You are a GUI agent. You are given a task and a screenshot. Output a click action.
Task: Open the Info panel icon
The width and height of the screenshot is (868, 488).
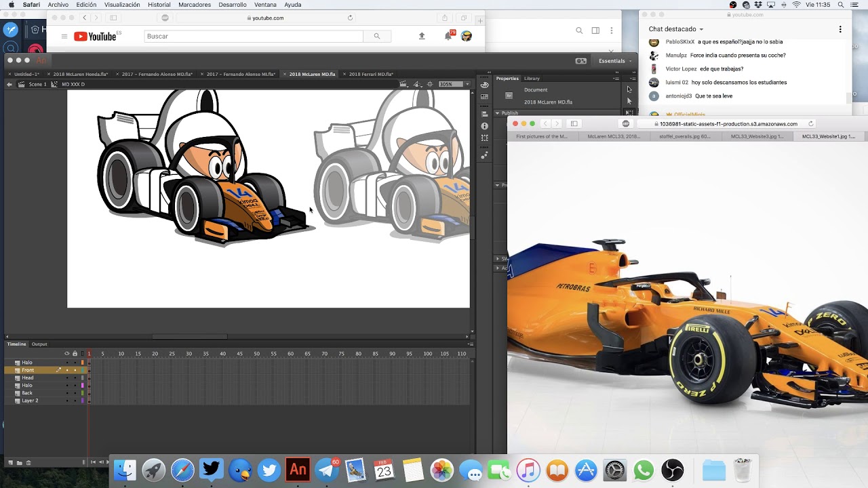[x=484, y=126]
